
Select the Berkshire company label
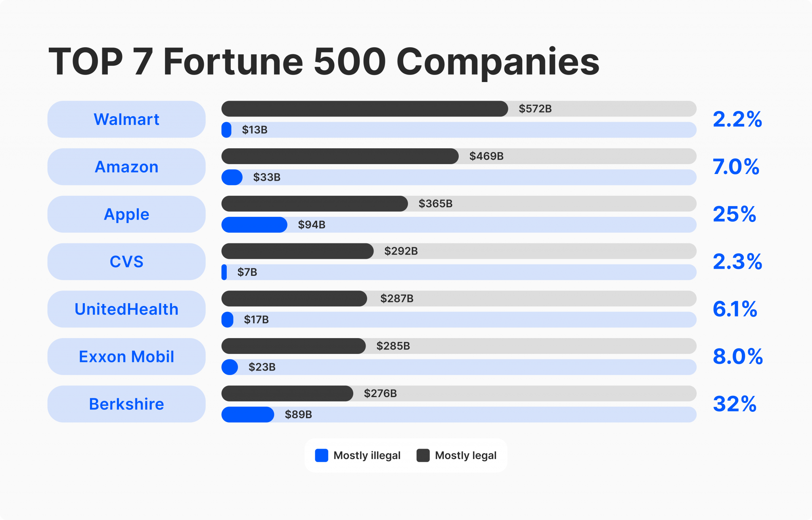(x=126, y=404)
